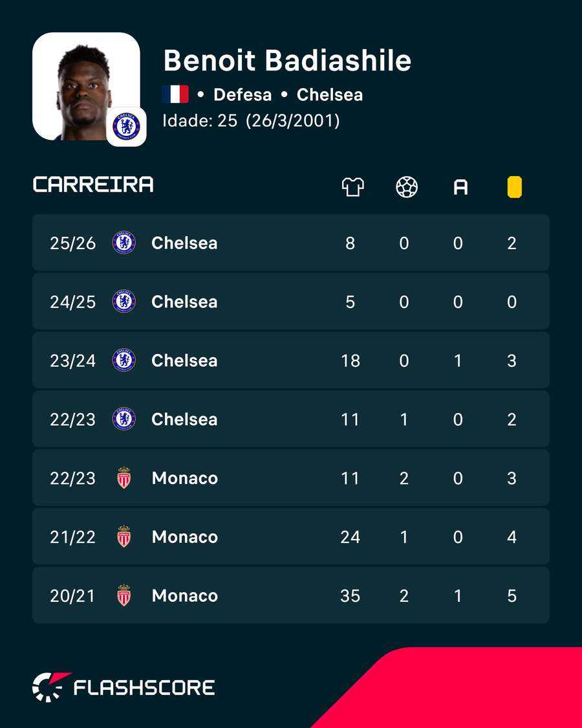Click the assists 'A' column header
582x728 pixels.
pyautogui.click(x=460, y=188)
